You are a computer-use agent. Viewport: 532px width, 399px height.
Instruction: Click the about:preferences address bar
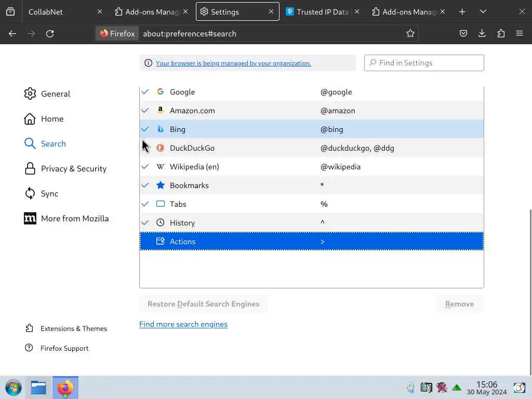[271, 34]
